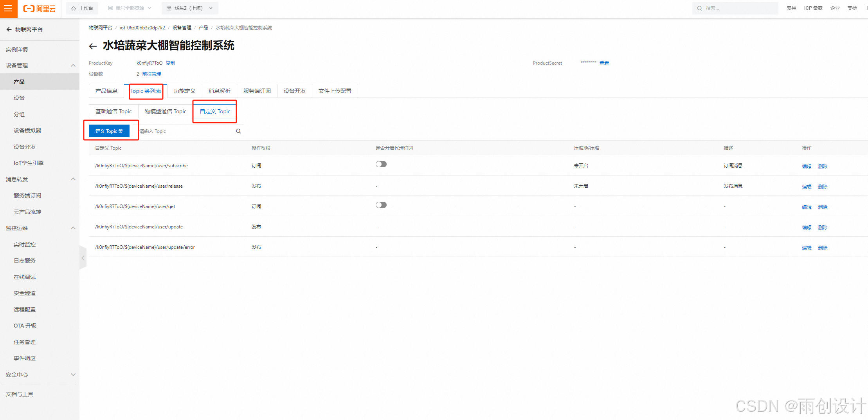Open the 功能定义 tab

(x=185, y=91)
